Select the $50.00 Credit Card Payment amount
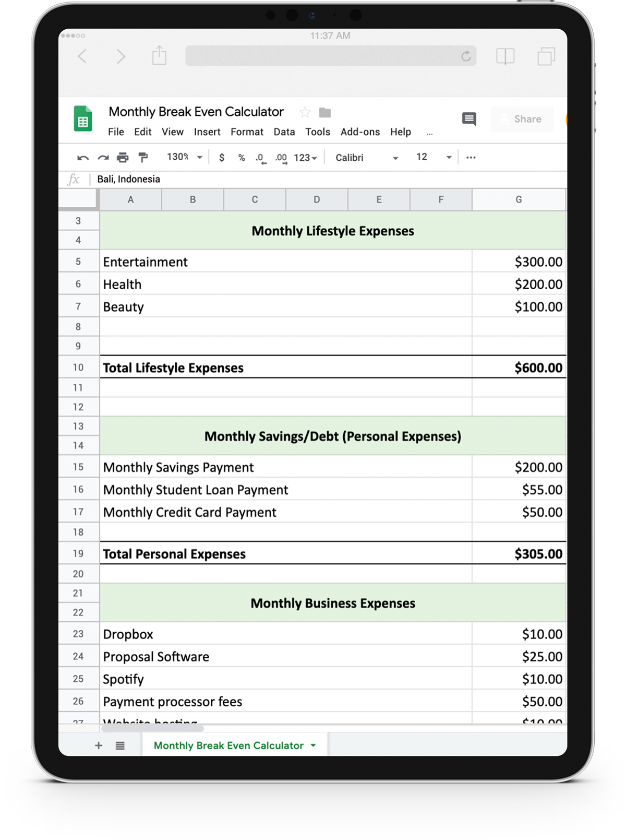This screenshot has width=626, height=840. 519,512
